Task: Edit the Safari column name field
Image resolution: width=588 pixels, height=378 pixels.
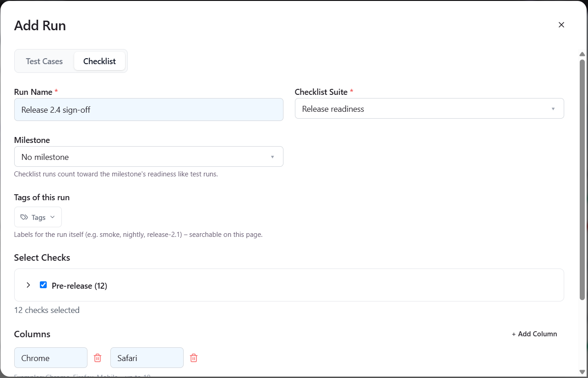Action: click(147, 358)
